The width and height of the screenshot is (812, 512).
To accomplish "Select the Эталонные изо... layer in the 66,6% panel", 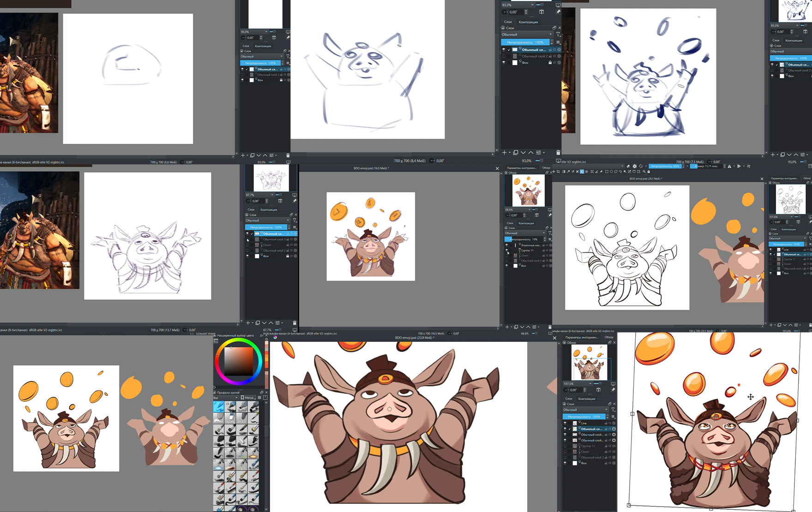I will pos(528,245).
